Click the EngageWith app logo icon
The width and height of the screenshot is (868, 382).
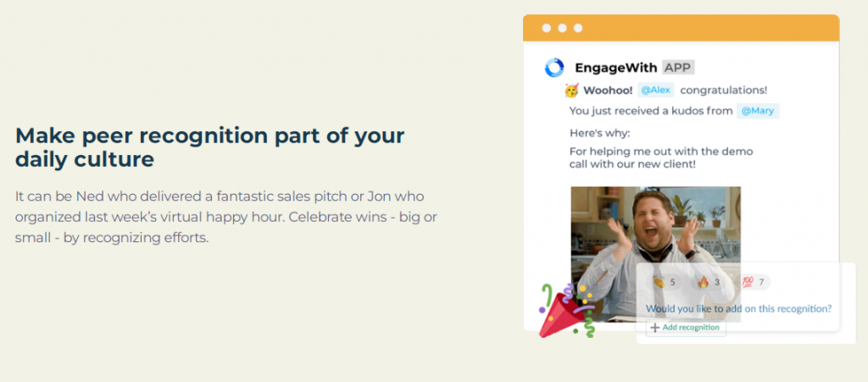point(554,68)
